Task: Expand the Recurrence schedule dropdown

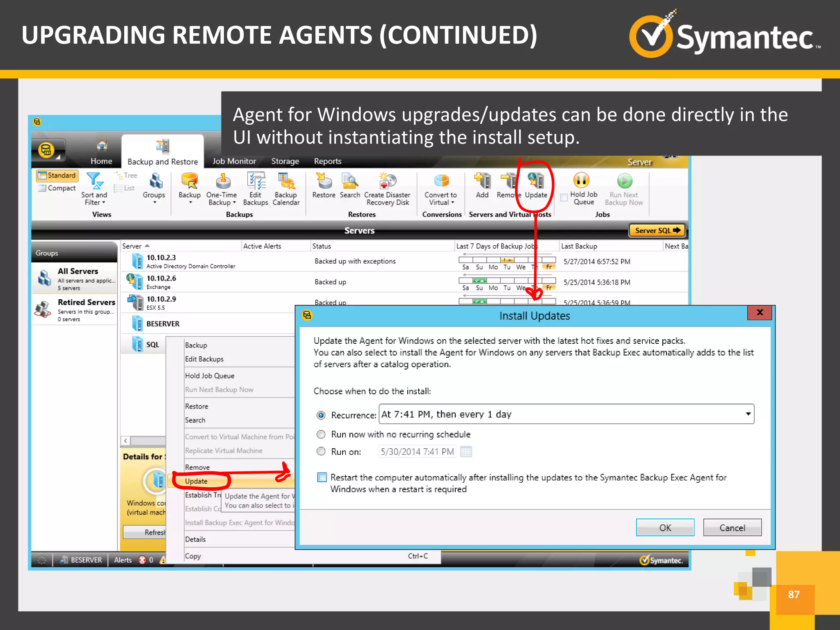Action: tap(748, 414)
